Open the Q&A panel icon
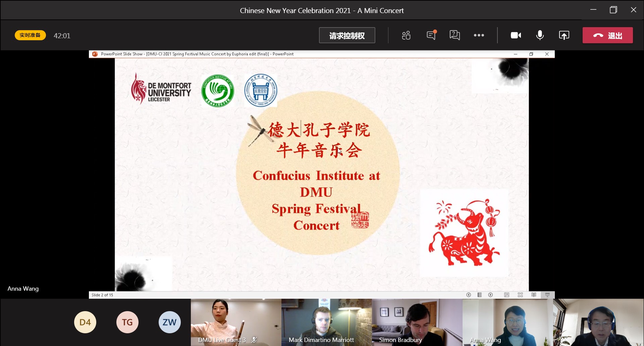This screenshot has width=644, height=346. click(454, 35)
